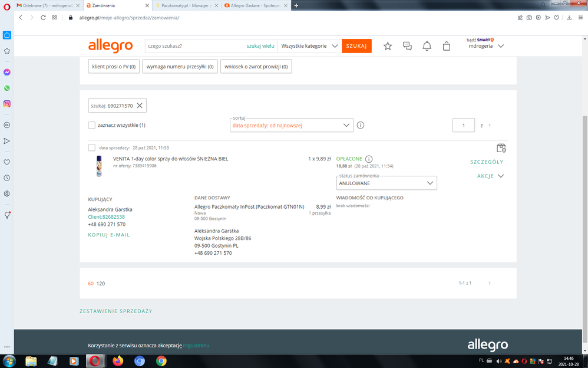
Task: Open Messenger in the sidebar
Action: [6, 72]
